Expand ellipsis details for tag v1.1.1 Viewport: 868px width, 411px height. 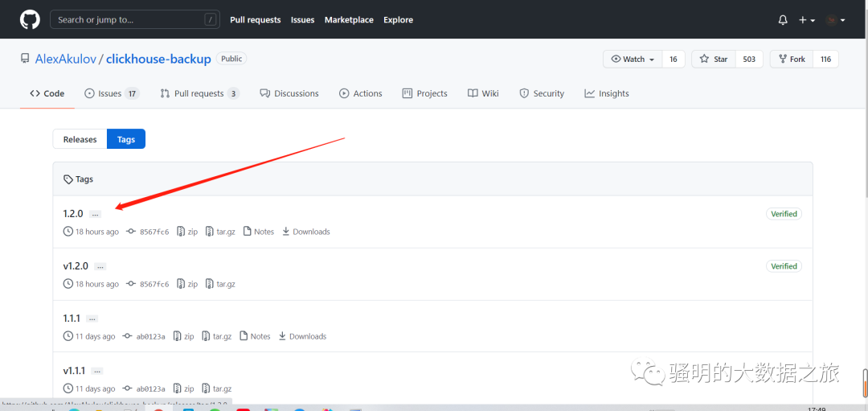click(97, 371)
